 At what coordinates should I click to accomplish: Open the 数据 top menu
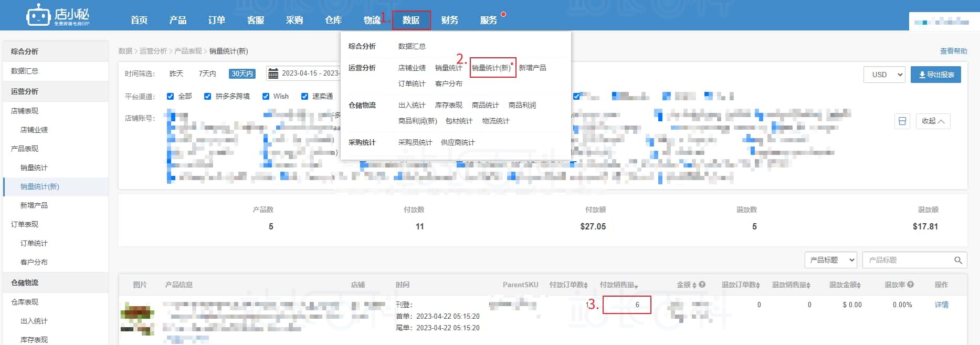point(411,20)
